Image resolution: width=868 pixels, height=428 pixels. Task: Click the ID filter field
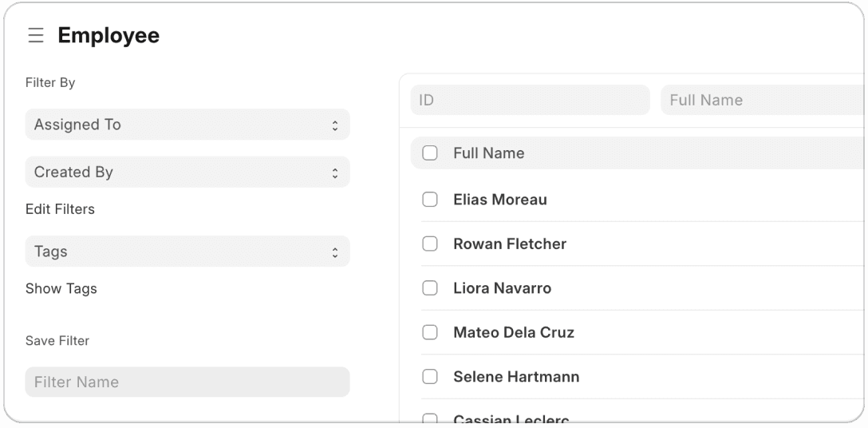530,100
